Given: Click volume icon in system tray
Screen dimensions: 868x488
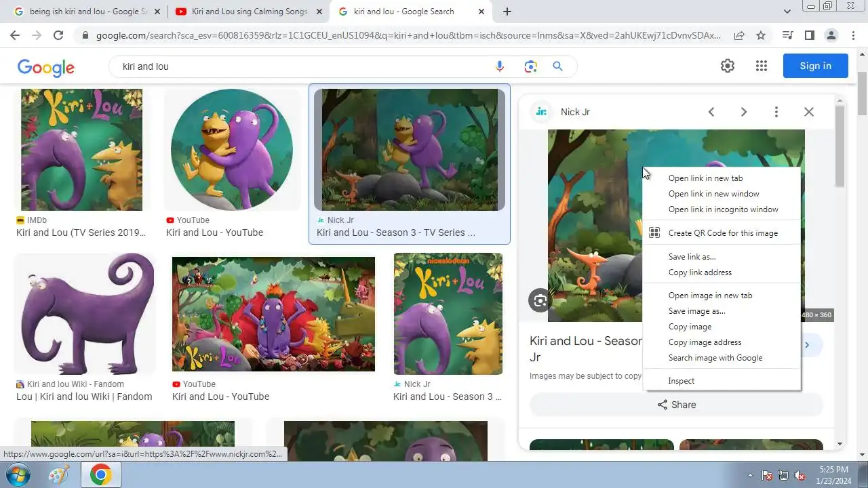Looking at the screenshot, I should pyautogui.click(x=800, y=475).
